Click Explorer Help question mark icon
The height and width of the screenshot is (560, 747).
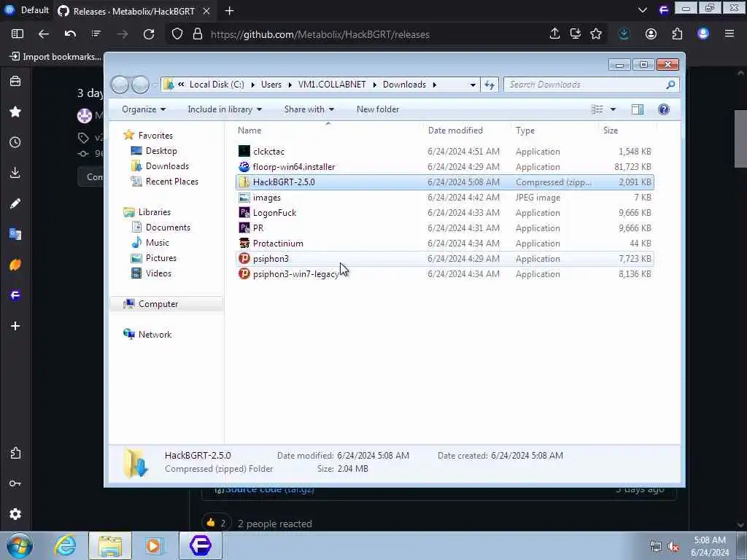pos(664,109)
